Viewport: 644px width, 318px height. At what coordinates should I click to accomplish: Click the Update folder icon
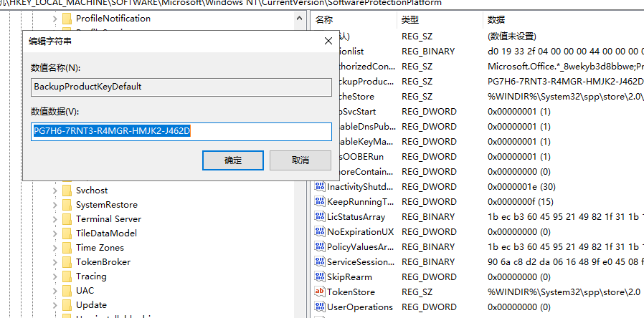point(67,305)
